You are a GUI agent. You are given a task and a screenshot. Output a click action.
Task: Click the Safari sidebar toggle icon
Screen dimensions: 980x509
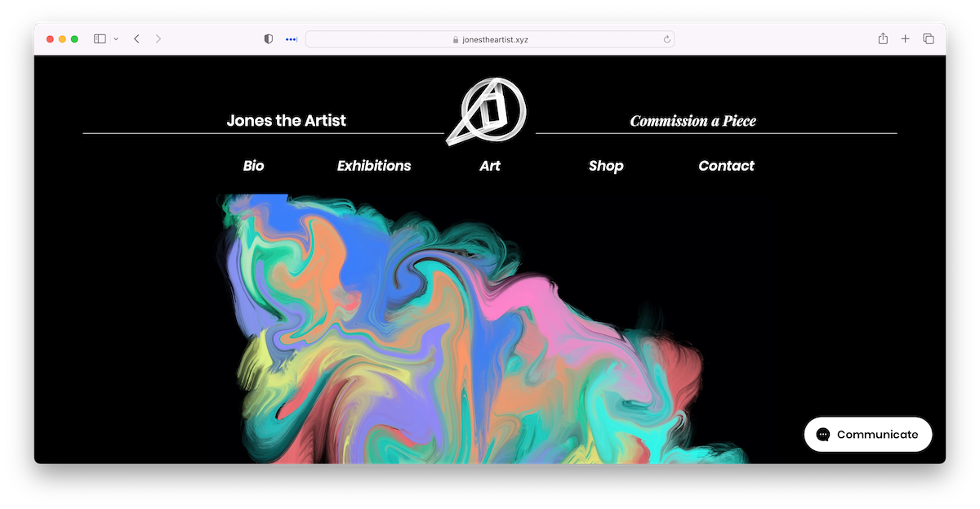(x=100, y=38)
